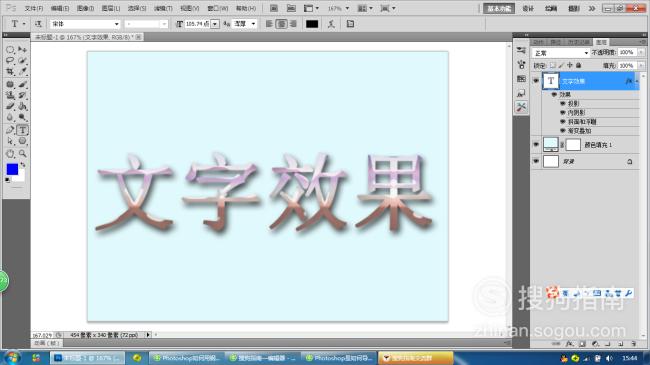Collapse effects list on 文字效果 layer
This screenshot has width=650, height=365.
point(637,81)
